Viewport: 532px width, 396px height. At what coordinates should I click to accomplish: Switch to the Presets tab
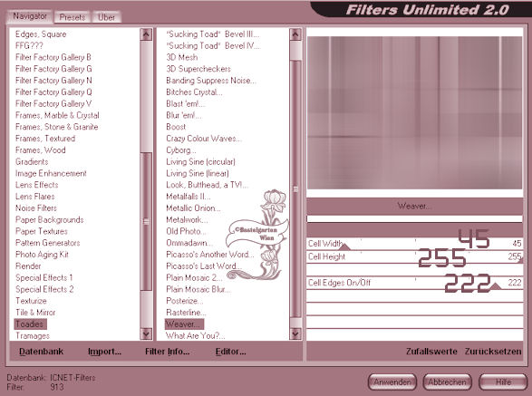click(x=72, y=17)
